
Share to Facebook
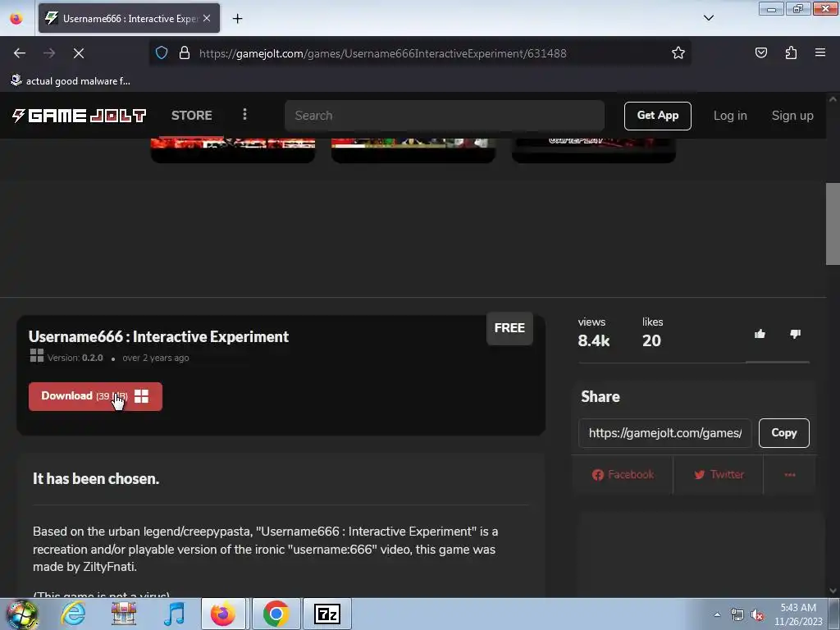point(623,475)
